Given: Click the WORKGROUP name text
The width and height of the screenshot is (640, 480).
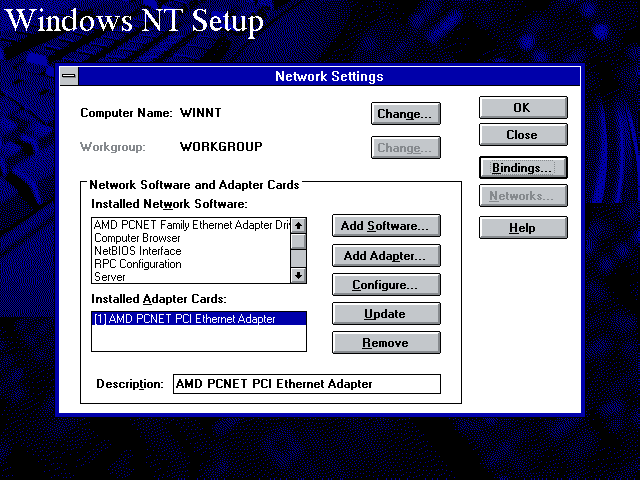Looking at the screenshot, I should pyautogui.click(x=221, y=147).
